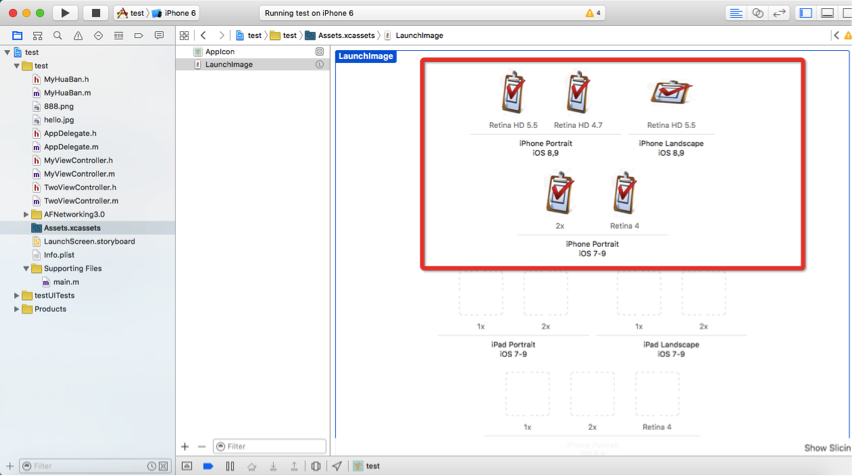Click Step over in debug bar
865x476 pixels.
pos(252,466)
